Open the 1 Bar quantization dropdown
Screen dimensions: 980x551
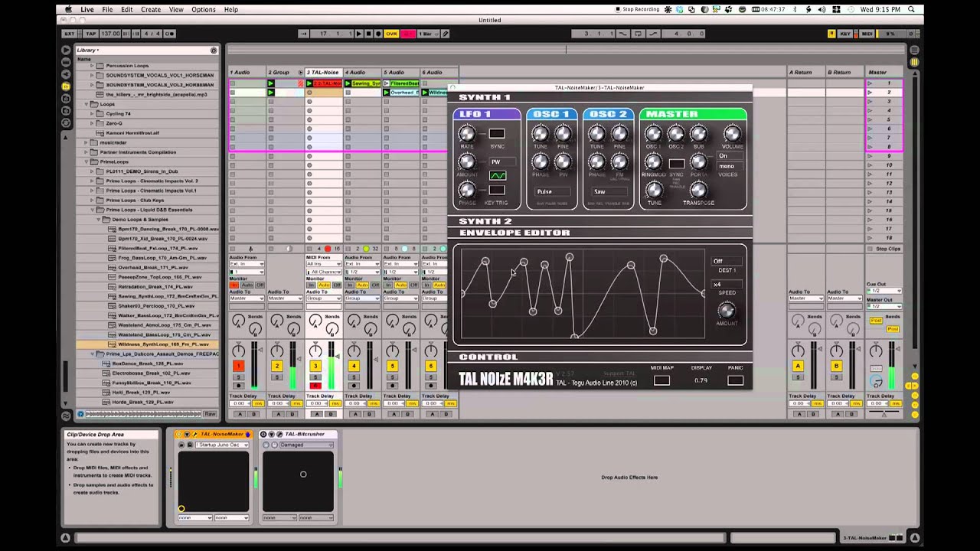click(x=429, y=34)
